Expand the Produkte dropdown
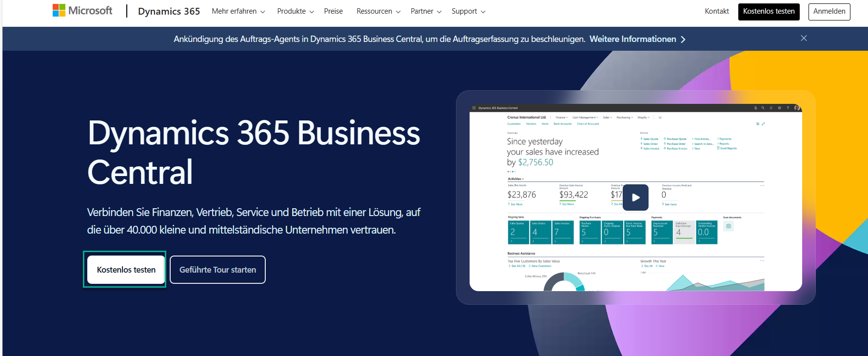Image resolution: width=868 pixels, height=356 pixels. 296,11
